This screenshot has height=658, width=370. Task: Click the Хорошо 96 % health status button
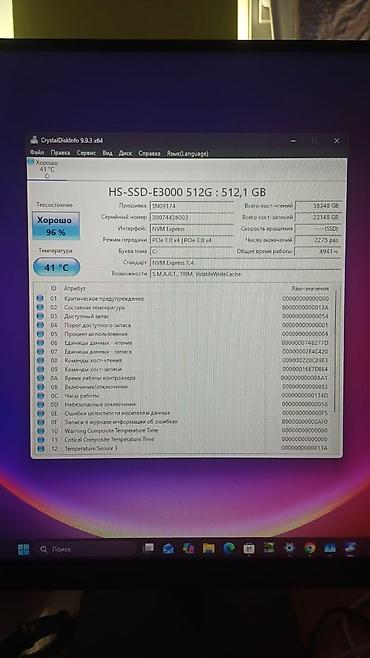coord(56,226)
